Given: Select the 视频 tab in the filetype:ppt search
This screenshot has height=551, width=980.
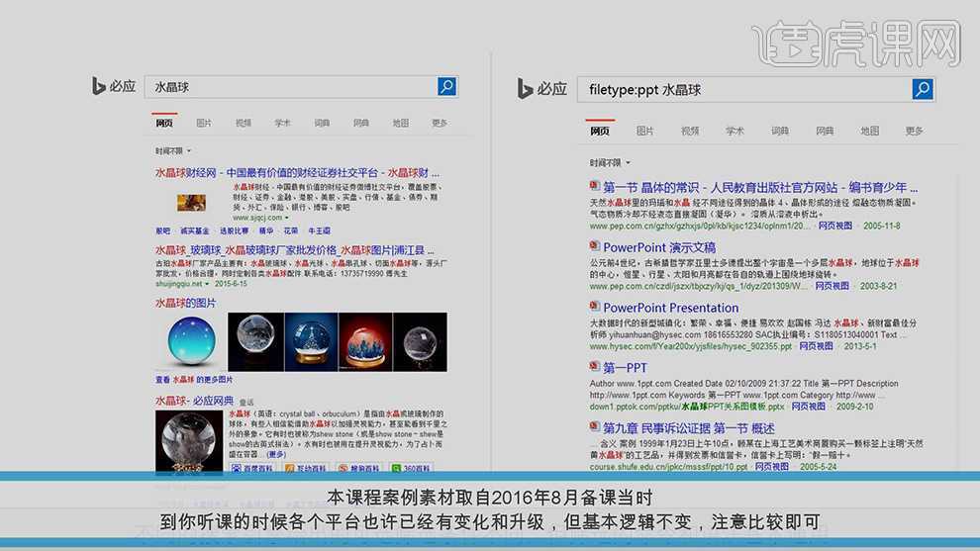Looking at the screenshot, I should coord(690,131).
